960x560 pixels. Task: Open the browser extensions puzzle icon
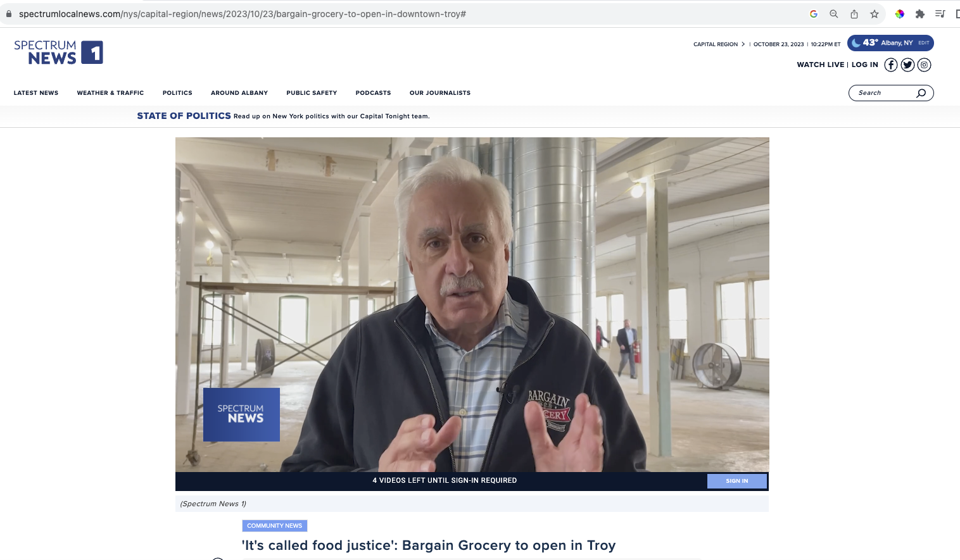(919, 14)
